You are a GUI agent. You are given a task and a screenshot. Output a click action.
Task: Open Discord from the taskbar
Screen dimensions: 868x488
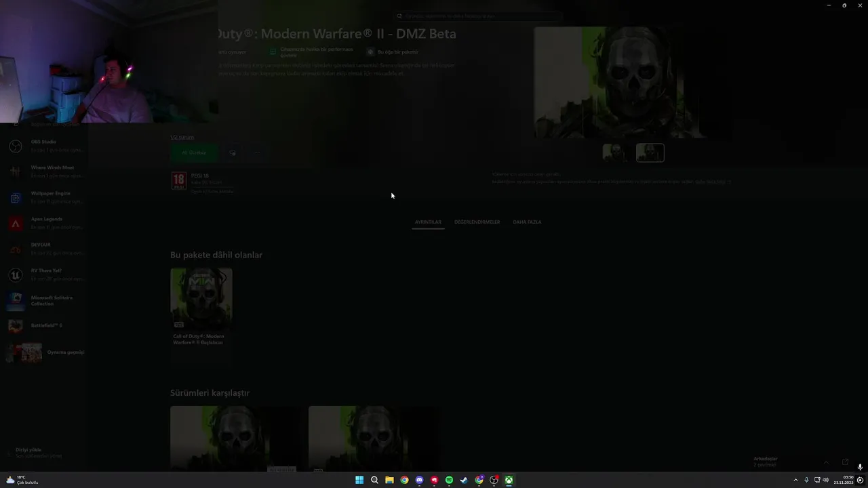[x=419, y=480]
